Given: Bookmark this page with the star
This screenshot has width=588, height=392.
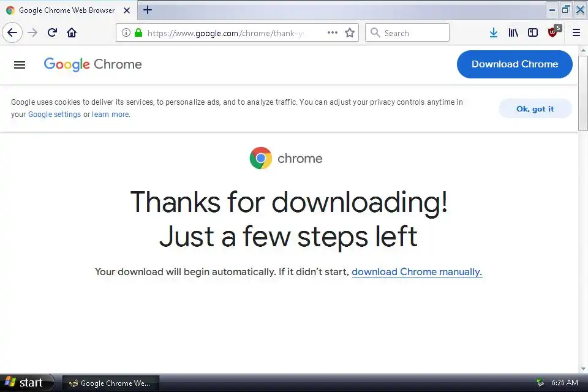Looking at the screenshot, I should tap(350, 32).
